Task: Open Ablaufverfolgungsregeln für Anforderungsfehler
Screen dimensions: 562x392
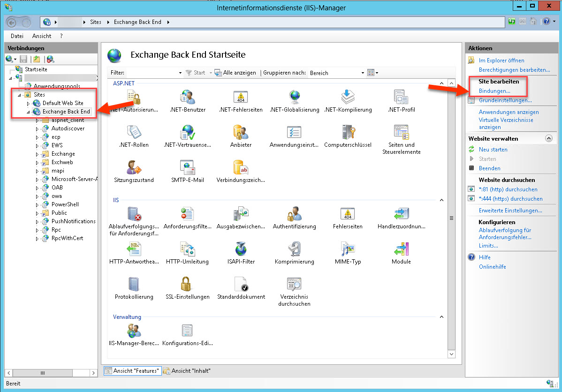Action: click(x=134, y=221)
